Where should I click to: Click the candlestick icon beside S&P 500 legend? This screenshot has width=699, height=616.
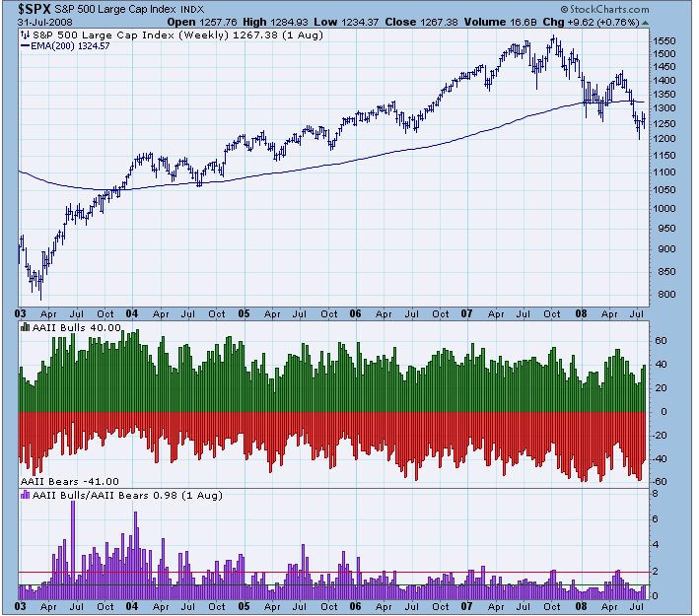coord(26,34)
